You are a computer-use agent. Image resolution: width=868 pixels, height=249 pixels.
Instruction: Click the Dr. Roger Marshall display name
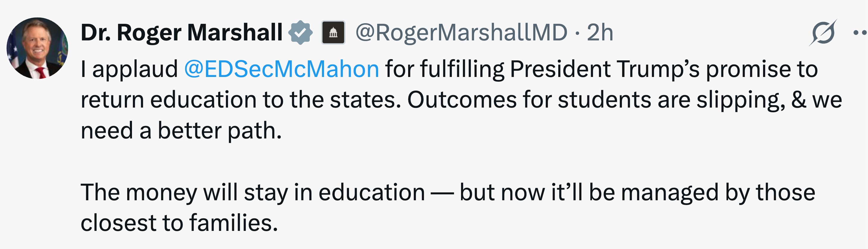point(181,33)
